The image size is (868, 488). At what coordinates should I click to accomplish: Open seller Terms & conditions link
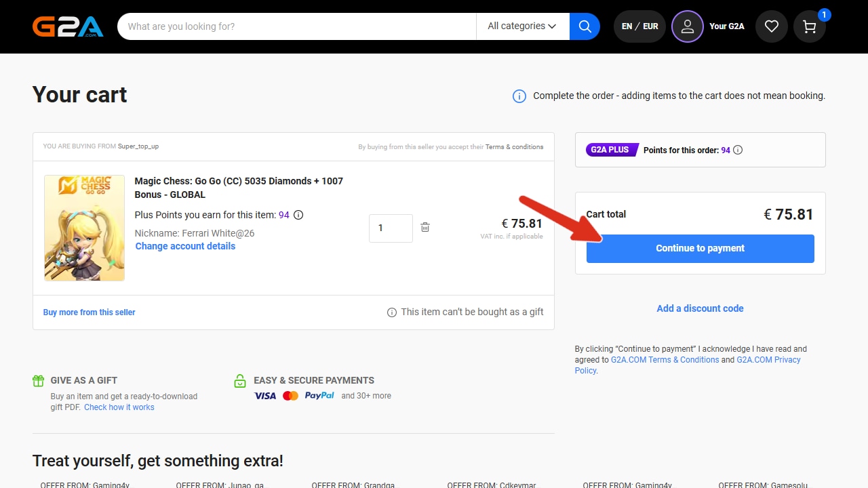point(514,147)
